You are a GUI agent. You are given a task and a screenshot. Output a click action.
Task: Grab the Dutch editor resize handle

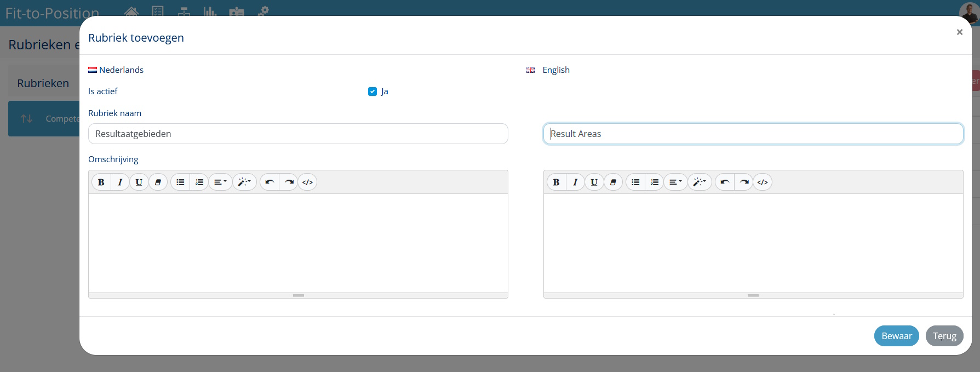pos(298,295)
